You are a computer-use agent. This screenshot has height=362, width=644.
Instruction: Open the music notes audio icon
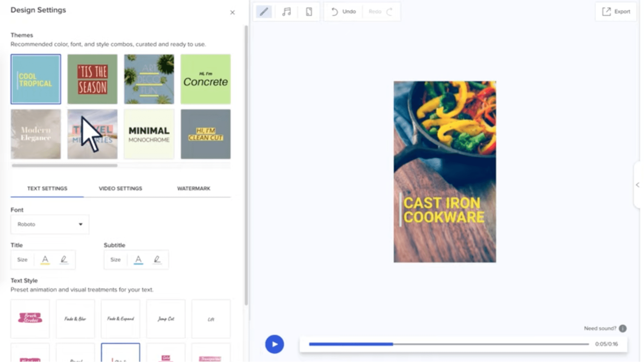pos(286,12)
